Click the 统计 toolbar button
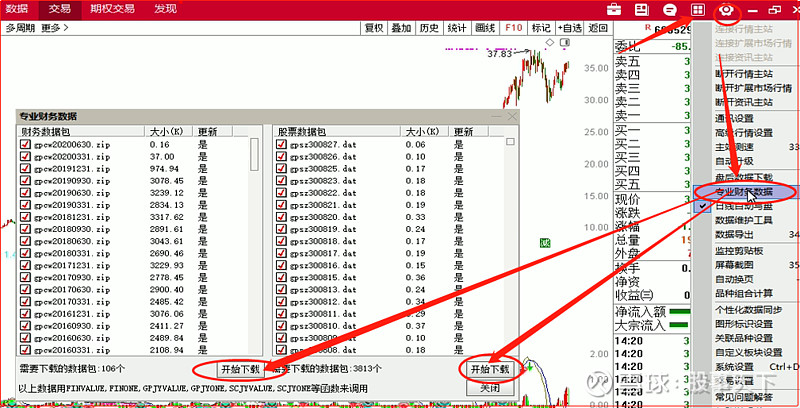 (x=457, y=28)
